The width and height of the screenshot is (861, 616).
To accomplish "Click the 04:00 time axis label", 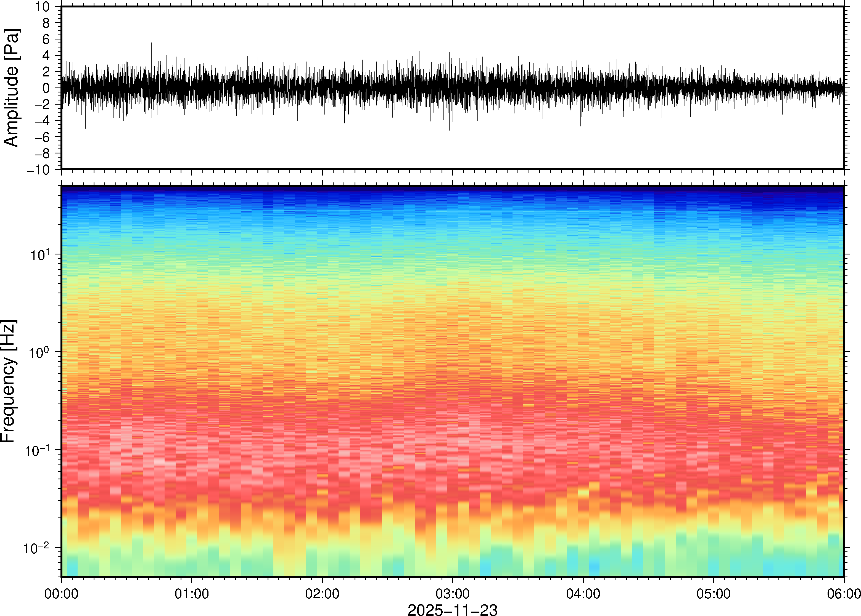I will (x=583, y=594).
